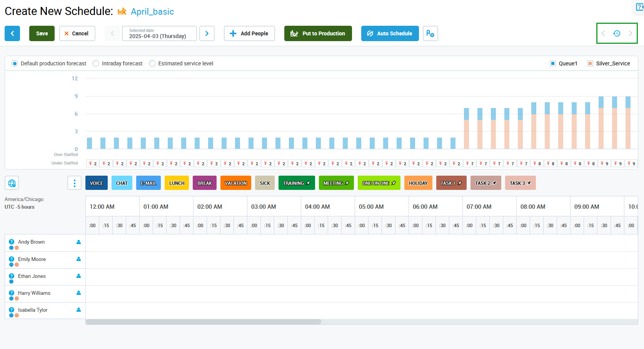This screenshot has width=644, height=349.
Task: Select Estimated service level radio button
Action: (x=152, y=63)
